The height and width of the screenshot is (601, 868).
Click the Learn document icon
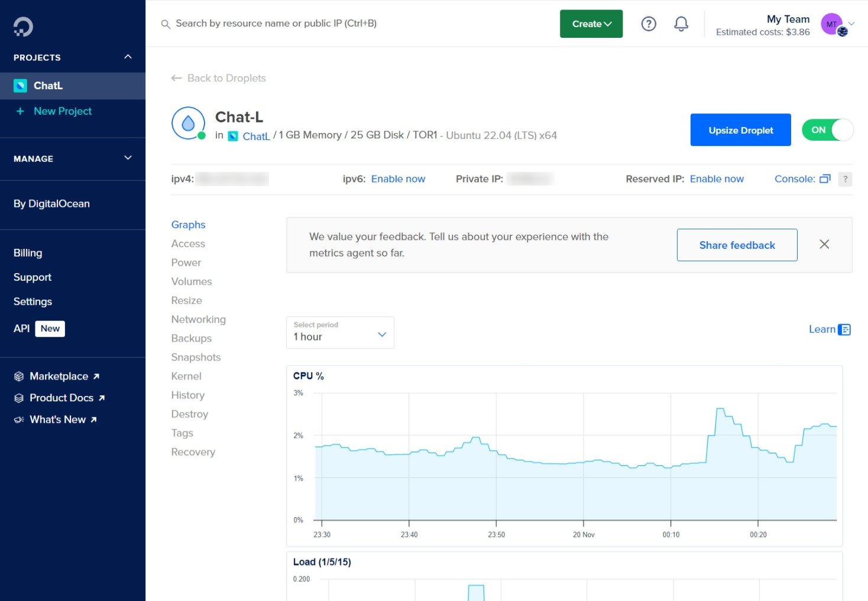click(844, 330)
